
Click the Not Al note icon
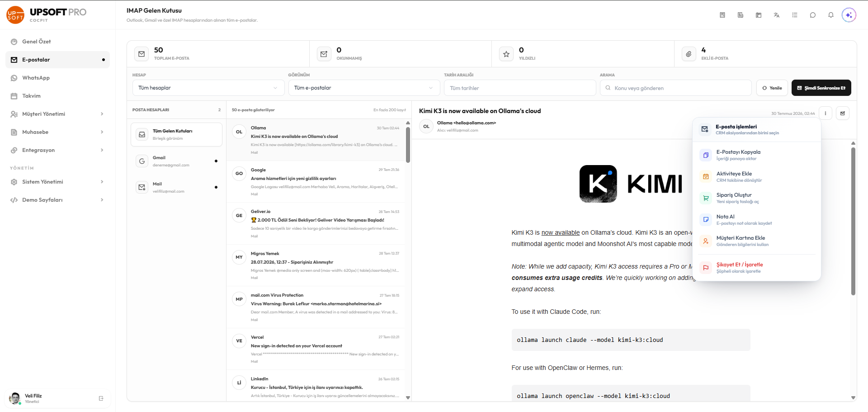(x=706, y=219)
